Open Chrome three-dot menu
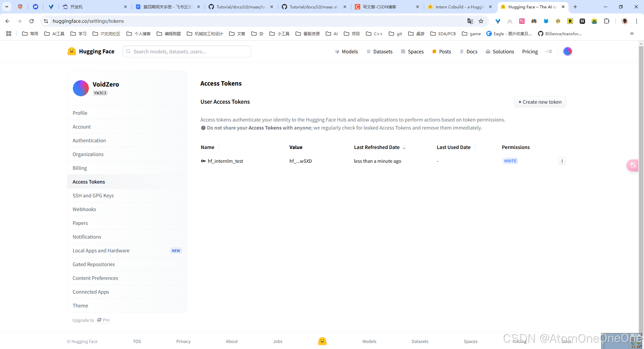This screenshot has width=644, height=349. coord(636,21)
